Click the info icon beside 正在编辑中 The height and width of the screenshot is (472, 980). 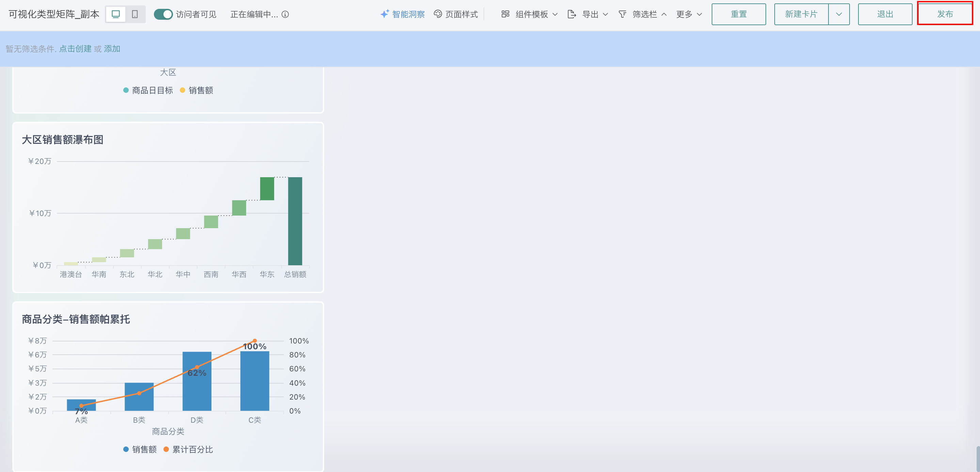click(285, 14)
